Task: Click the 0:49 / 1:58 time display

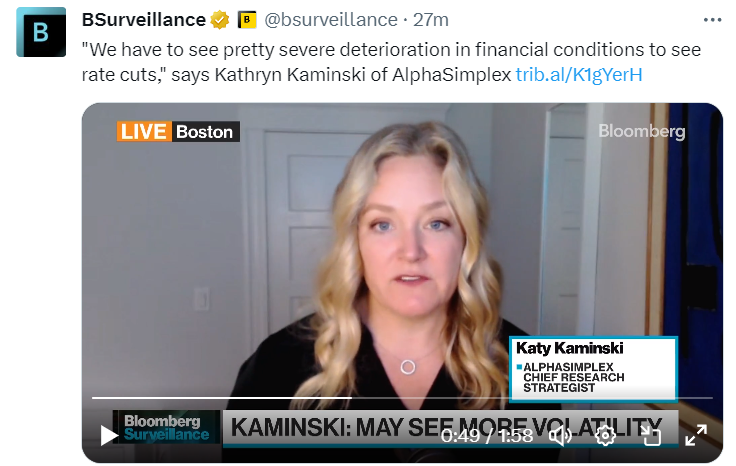Action: point(487,436)
